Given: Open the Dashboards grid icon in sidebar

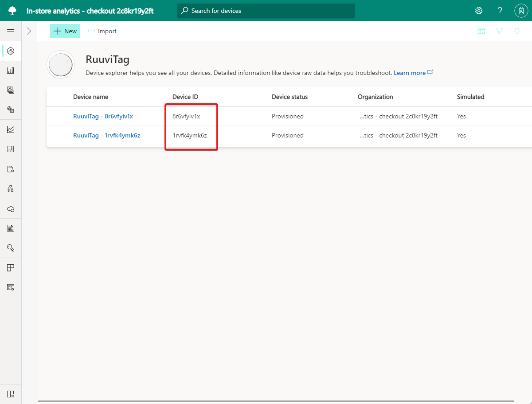Looking at the screenshot, I should [x=11, y=149].
